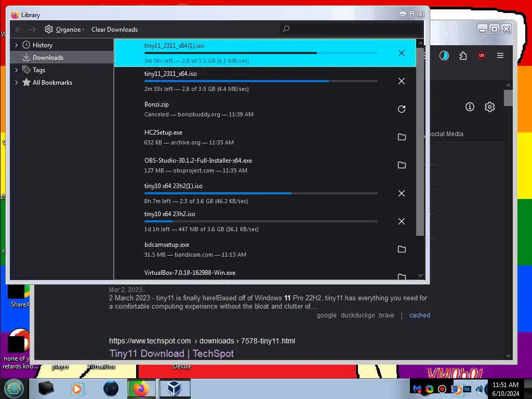Select the bdcamsetup.exe download entry
The height and width of the screenshot is (399, 532).
coord(264,249)
